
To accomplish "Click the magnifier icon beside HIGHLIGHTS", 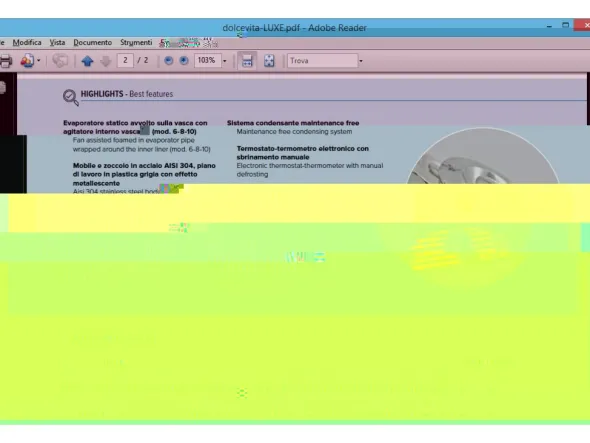I will 70,97.
